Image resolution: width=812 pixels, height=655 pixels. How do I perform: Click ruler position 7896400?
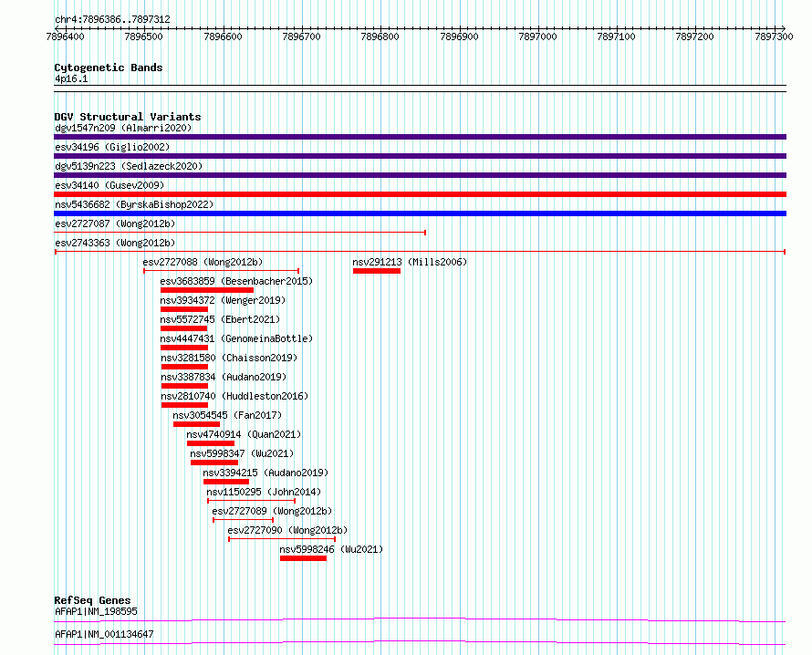click(66, 36)
